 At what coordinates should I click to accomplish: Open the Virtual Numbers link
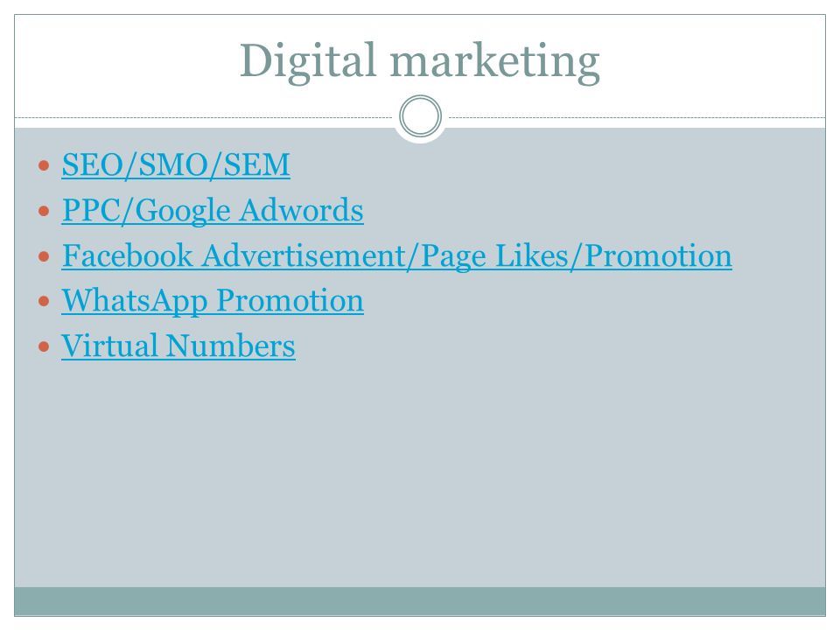[178, 346]
